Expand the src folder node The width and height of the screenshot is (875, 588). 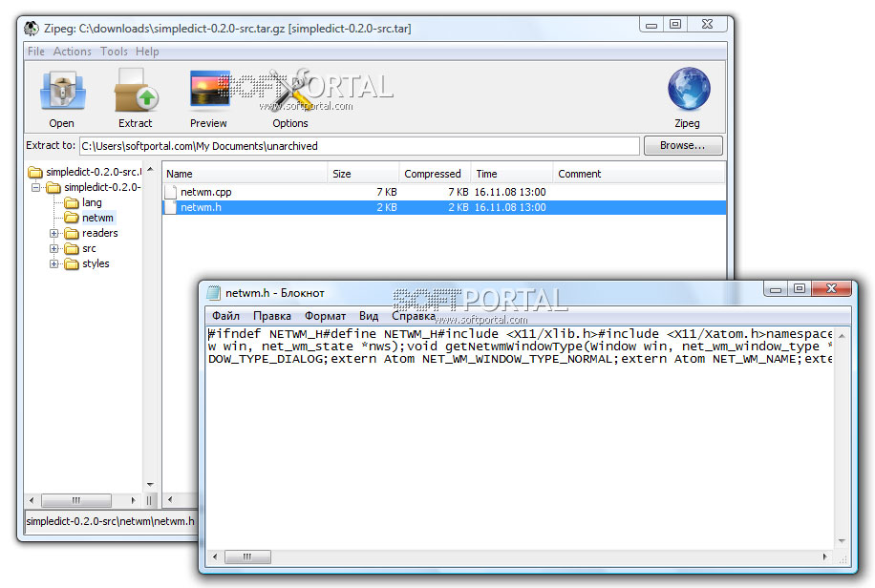coord(53,249)
